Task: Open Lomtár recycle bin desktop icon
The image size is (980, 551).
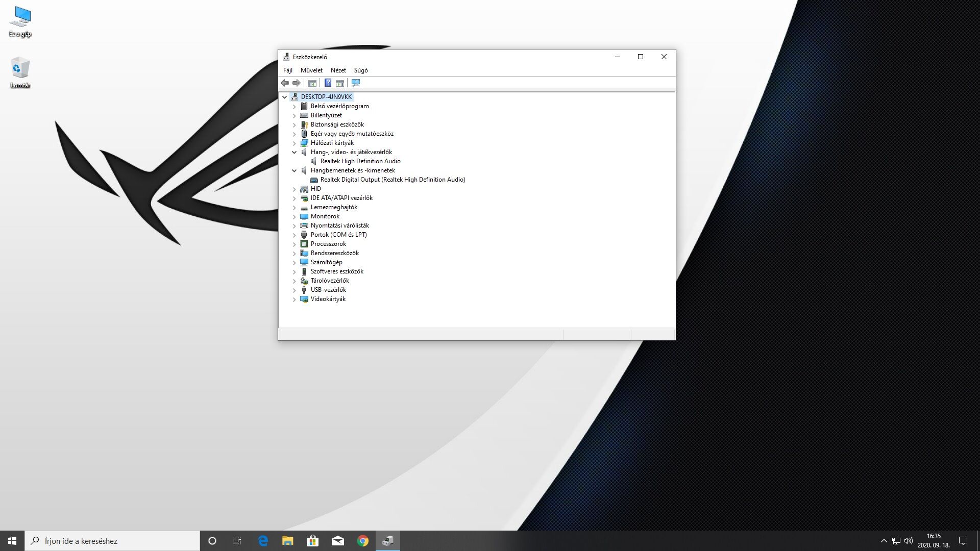Action: click(x=20, y=73)
